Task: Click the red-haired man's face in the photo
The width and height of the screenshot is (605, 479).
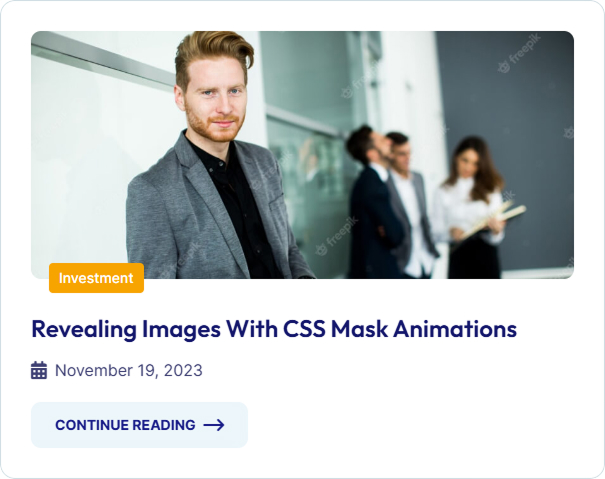Action: [x=217, y=102]
